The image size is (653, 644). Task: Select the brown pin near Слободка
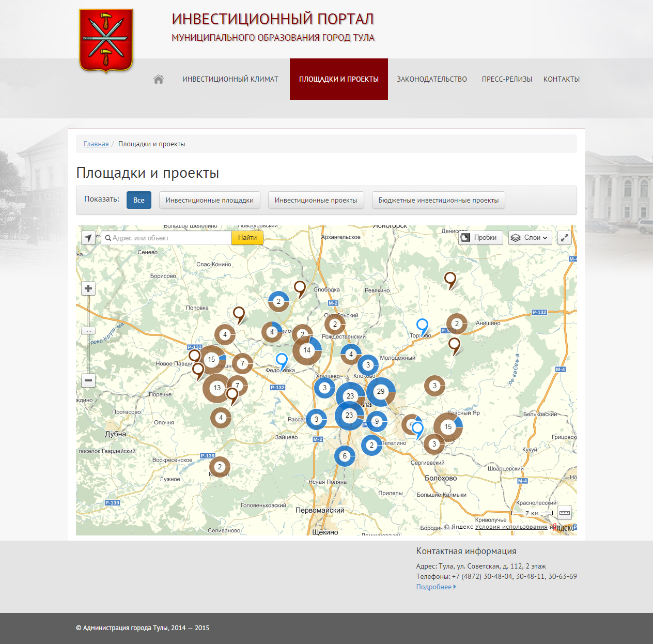point(300,288)
